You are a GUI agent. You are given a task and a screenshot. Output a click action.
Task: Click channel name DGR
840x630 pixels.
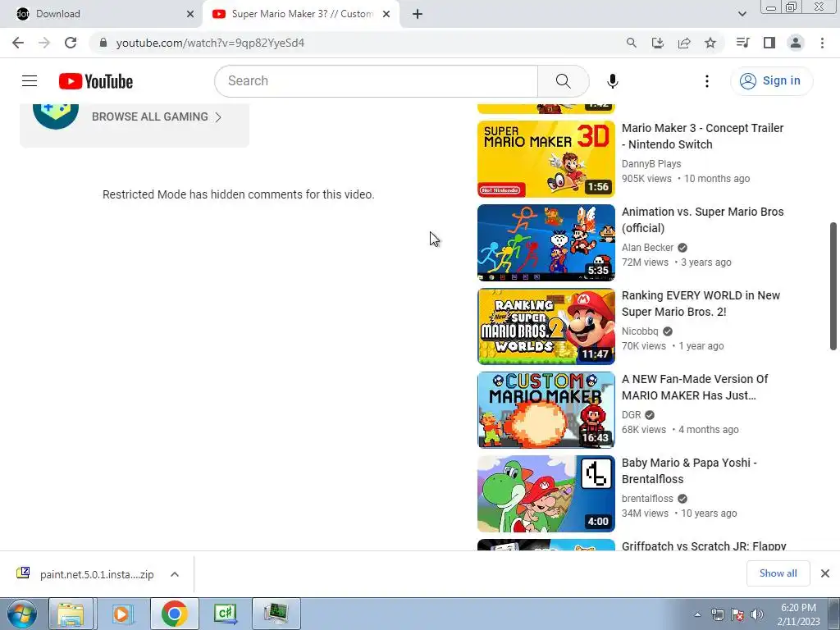click(631, 414)
